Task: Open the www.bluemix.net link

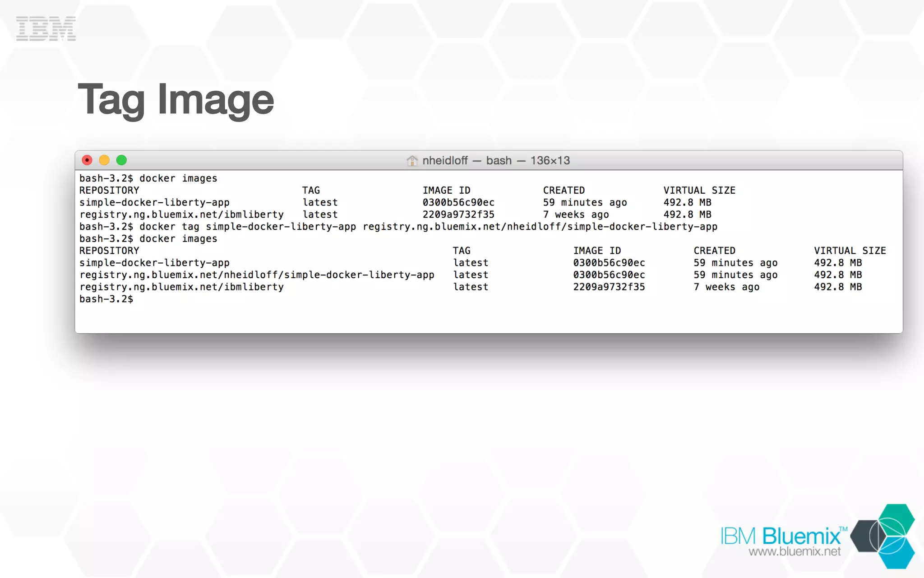Action: (795, 552)
